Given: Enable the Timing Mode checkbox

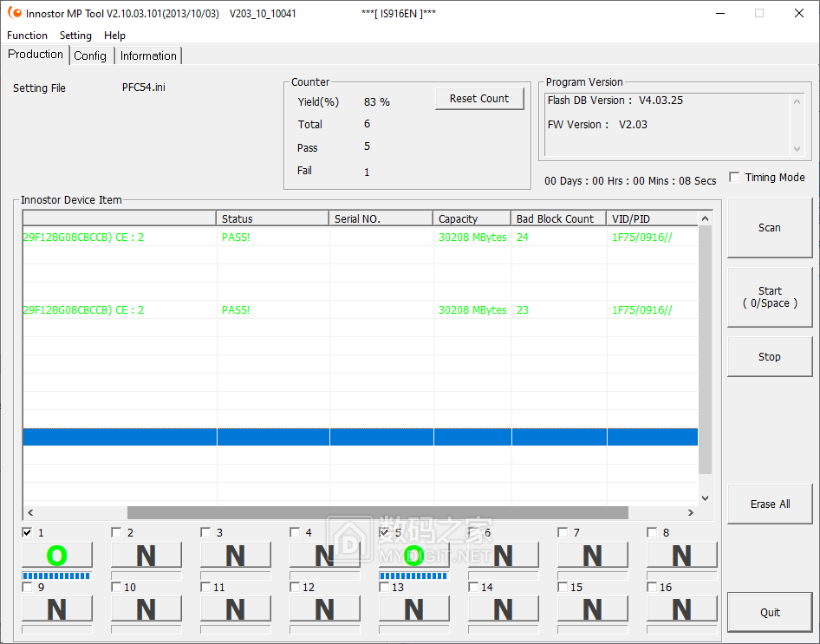Looking at the screenshot, I should (x=735, y=178).
